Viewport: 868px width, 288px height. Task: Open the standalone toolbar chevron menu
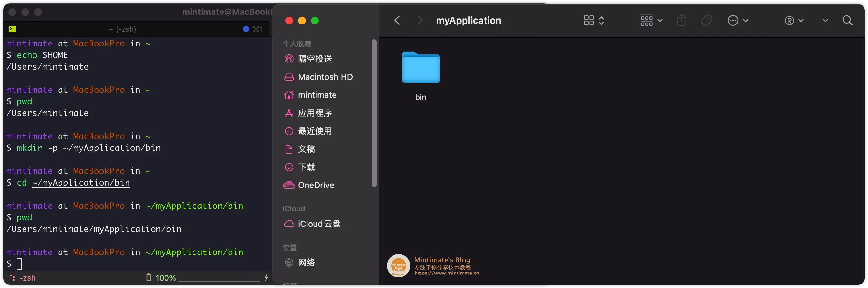pos(825,21)
